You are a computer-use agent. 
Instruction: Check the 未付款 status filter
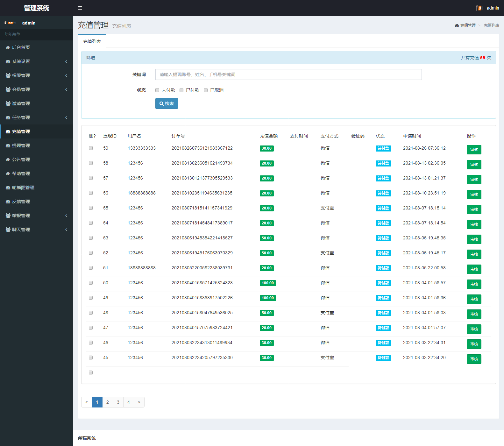click(157, 90)
